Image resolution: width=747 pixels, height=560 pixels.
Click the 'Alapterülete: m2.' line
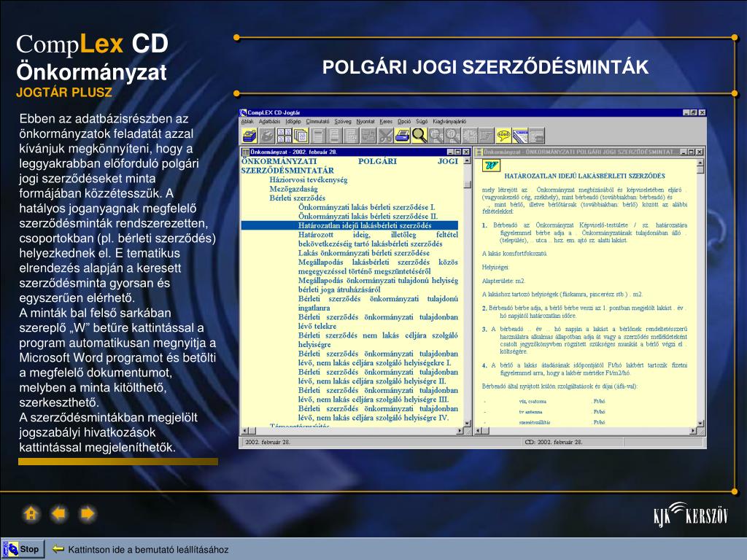pyautogui.click(x=503, y=281)
